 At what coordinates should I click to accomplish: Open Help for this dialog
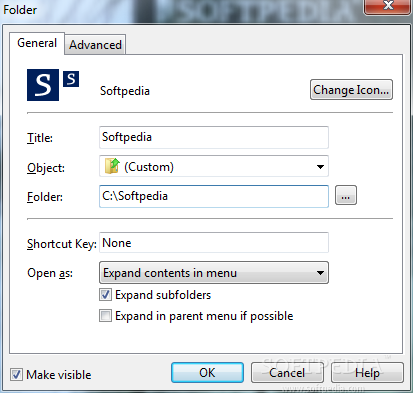(x=367, y=373)
